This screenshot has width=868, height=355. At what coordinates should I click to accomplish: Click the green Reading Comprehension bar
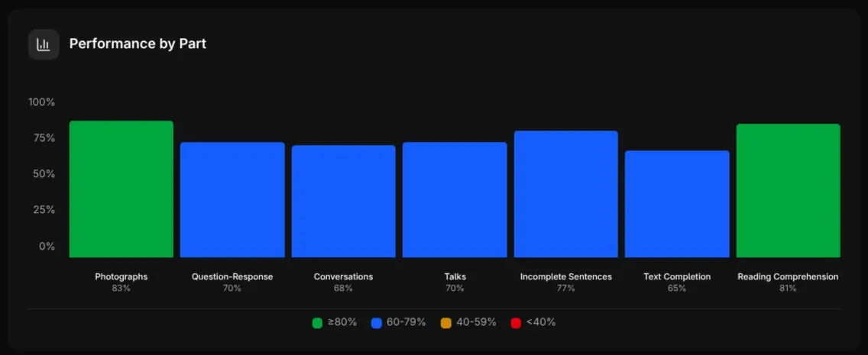(788, 191)
